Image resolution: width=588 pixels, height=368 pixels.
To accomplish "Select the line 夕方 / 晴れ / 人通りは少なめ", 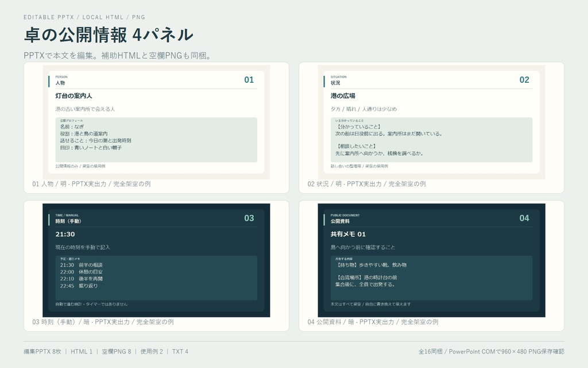I will coord(363,109).
